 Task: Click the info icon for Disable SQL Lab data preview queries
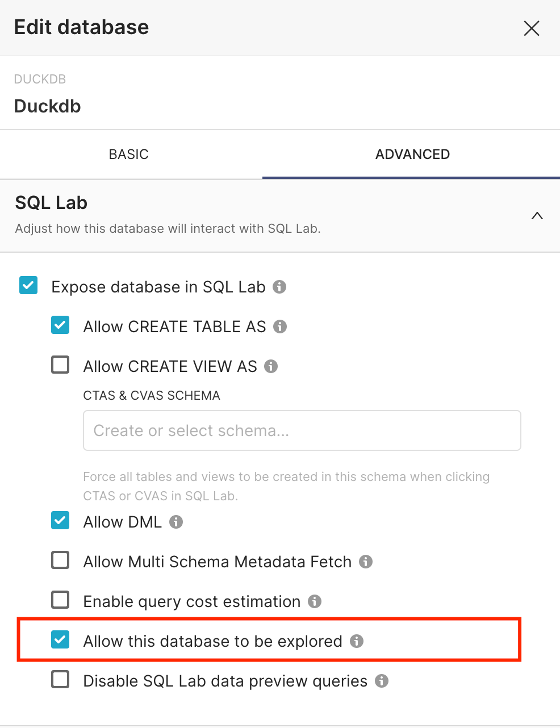click(x=382, y=681)
